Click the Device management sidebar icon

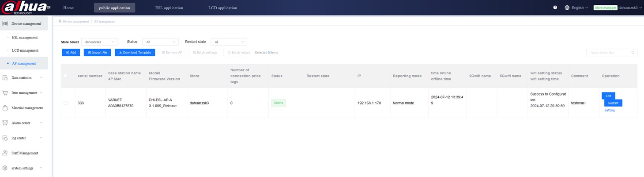pos(5,23)
